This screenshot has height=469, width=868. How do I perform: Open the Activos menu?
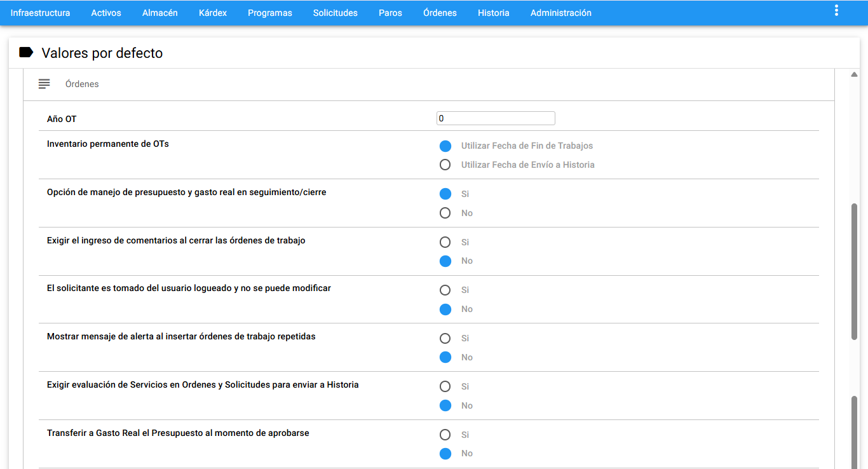106,13
